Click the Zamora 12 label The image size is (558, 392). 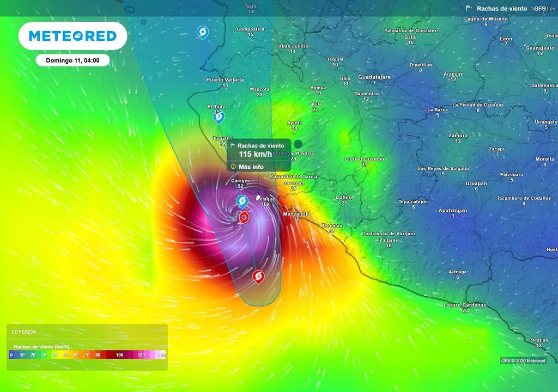[x=458, y=138]
